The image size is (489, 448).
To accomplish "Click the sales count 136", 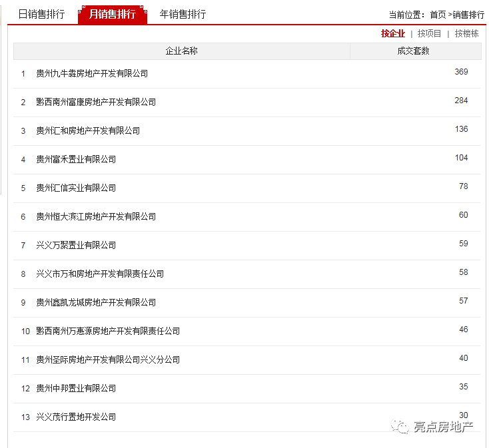I will 461,129.
